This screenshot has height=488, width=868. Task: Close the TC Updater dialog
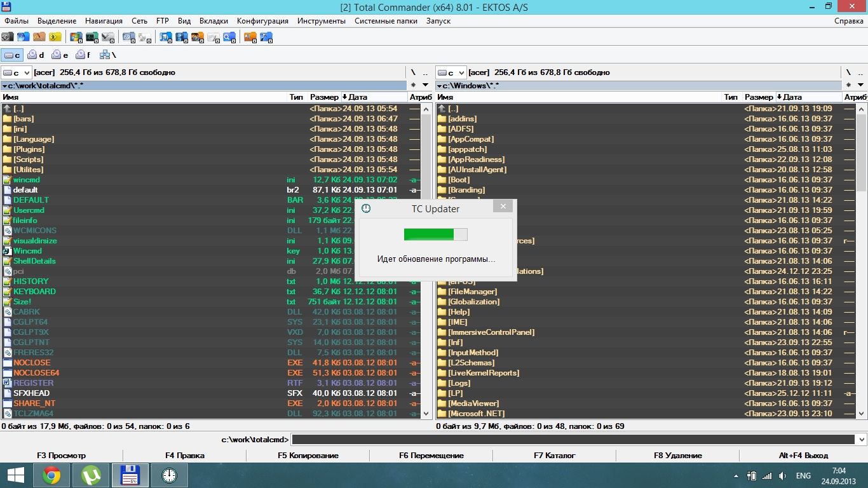tap(503, 207)
